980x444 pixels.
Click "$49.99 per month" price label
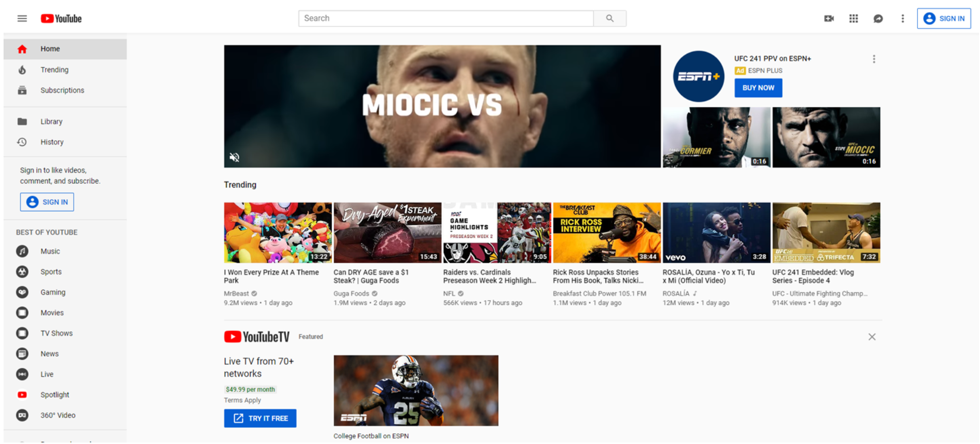[250, 390]
